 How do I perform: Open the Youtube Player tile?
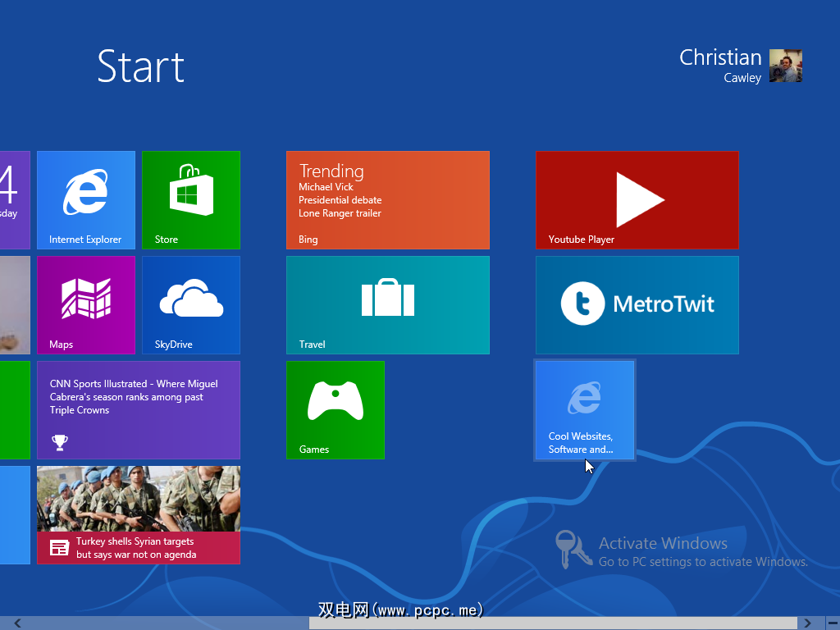637,199
